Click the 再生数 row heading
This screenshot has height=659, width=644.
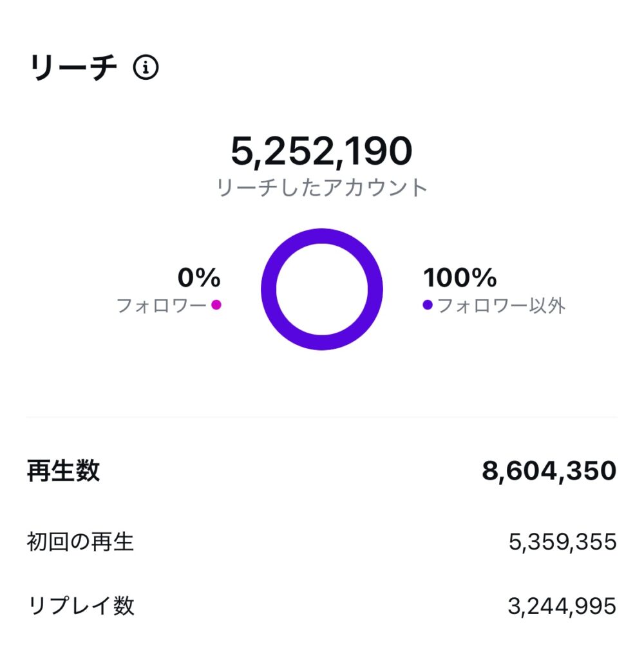(64, 471)
